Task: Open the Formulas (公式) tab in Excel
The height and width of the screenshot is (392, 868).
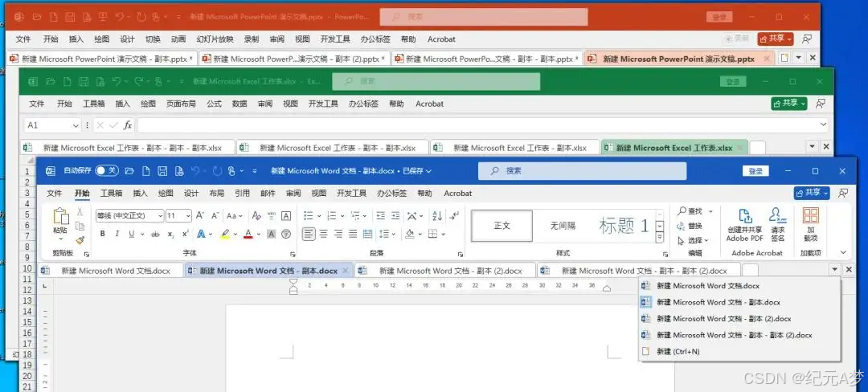Action: (215, 104)
